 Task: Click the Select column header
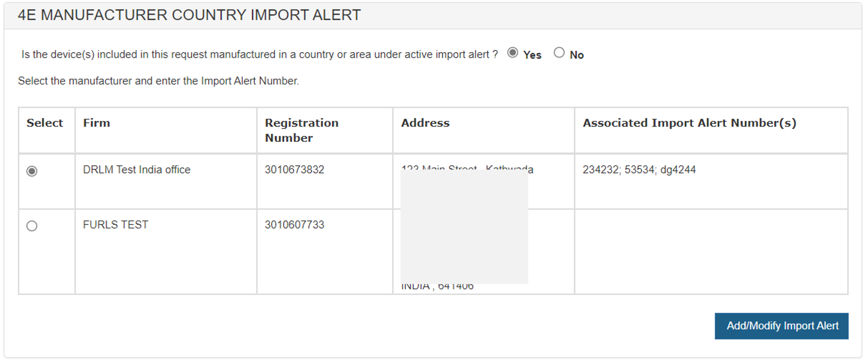(45, 123)
